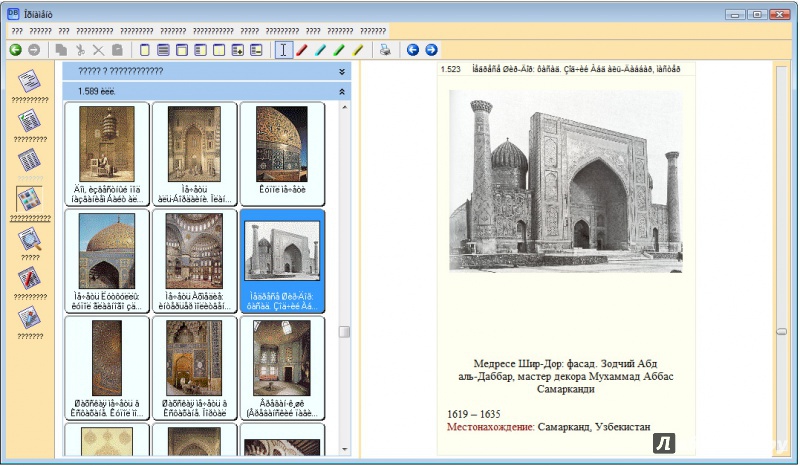Click the green Back navigation arrow
The width and height of the screenshot is (800, 466).
point(15,49)
